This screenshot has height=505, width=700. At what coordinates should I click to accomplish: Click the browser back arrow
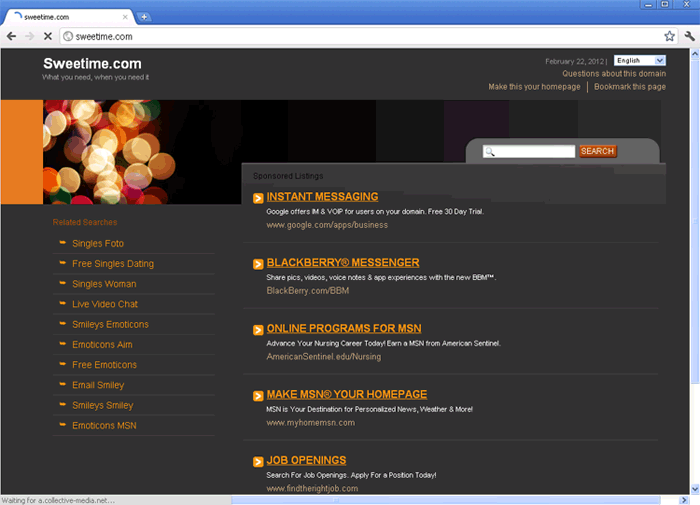pos(11,36)
